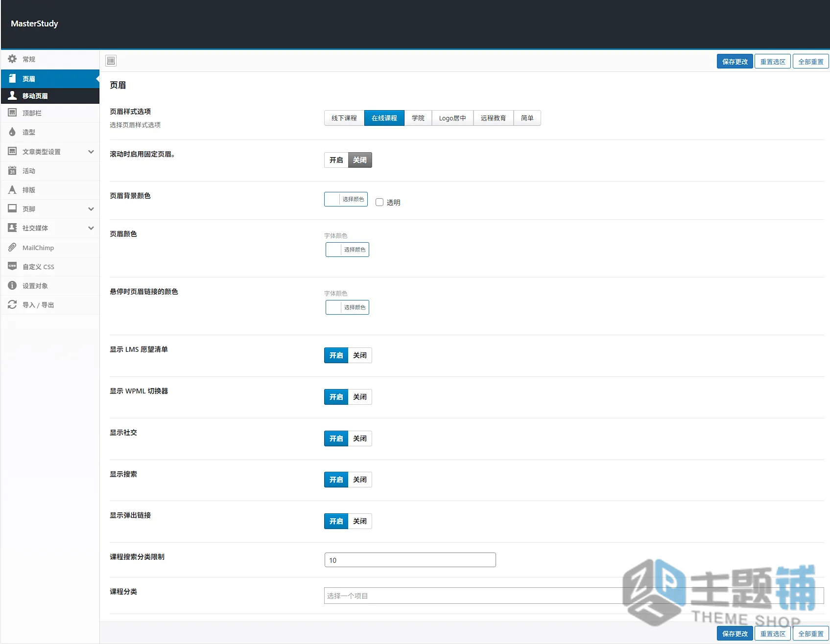830x644 pixels.
Task: Set 显示社交 to 关闭
Action: coord(360,438)
